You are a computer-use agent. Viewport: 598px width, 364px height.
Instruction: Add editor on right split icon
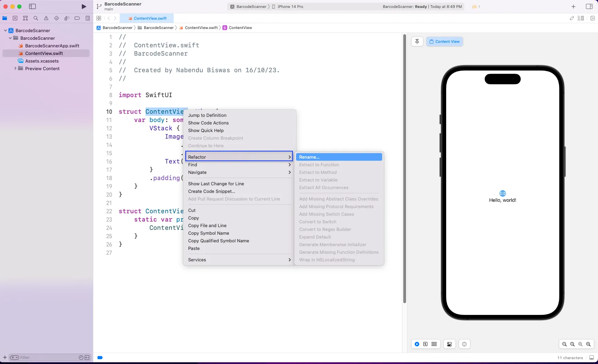pyautogui.click(x=592, y=18)
